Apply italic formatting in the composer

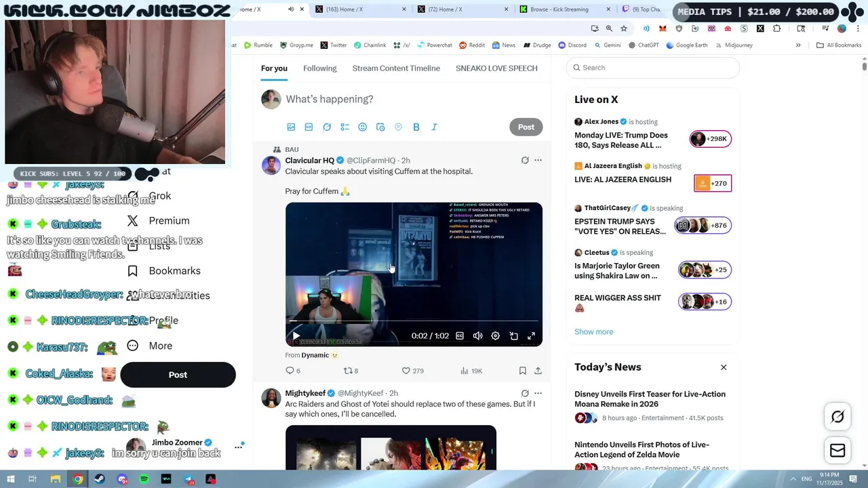[434, 127]
